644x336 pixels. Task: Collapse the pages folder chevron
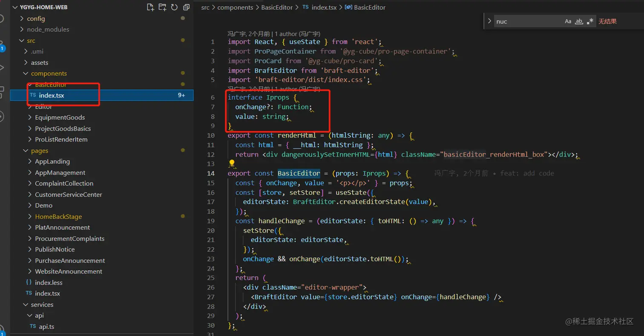pos(26,151)
